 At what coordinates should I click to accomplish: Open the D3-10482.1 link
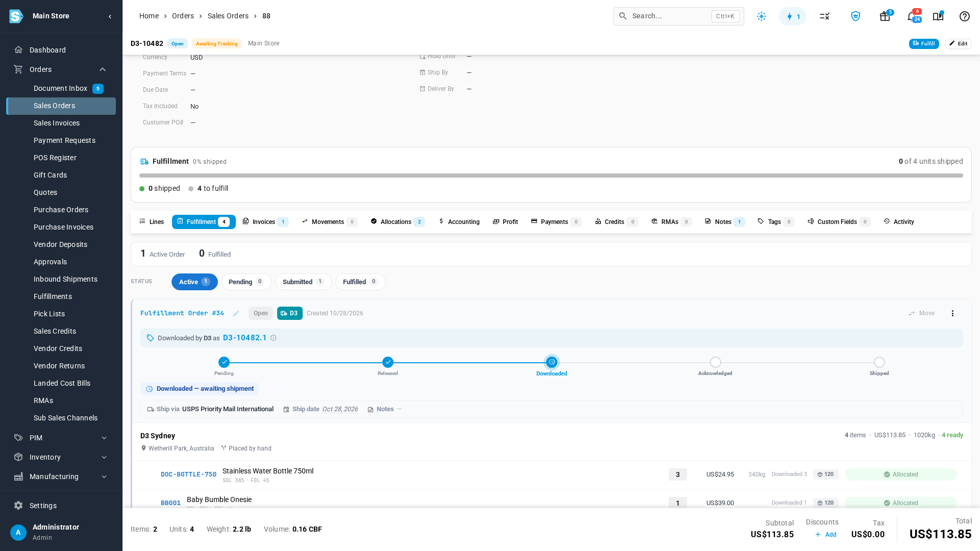coord(245,338)
